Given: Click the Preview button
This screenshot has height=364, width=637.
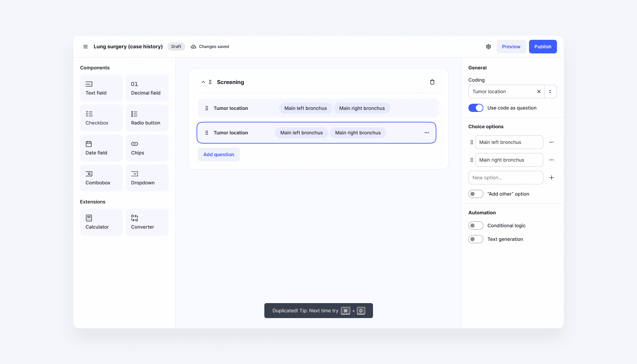Looking at the screenshot, I should point(511,47).
